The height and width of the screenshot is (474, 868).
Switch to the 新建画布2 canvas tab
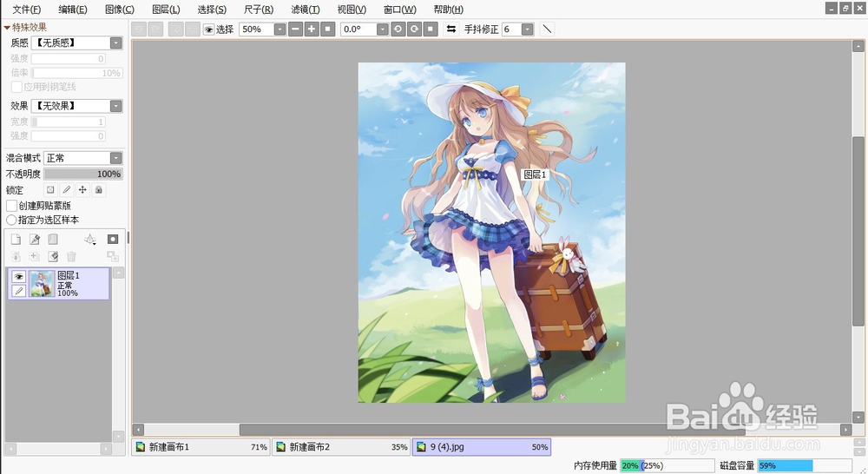pos(341,447)
